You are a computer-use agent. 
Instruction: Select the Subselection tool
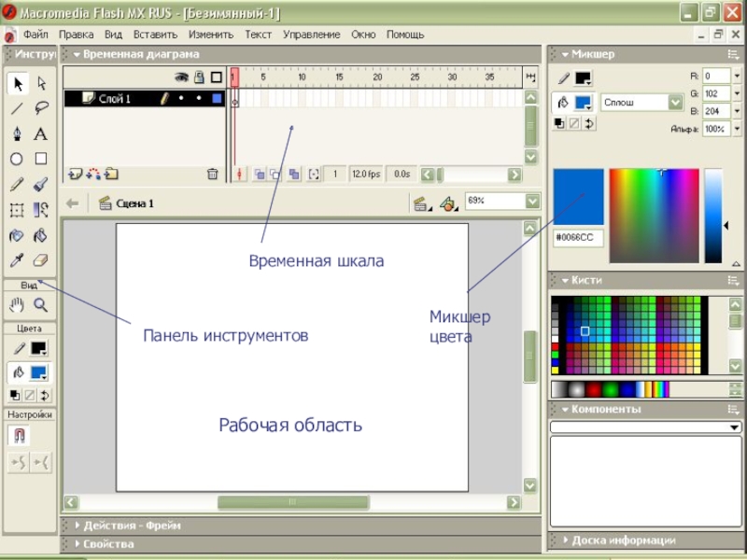point(41,84)
